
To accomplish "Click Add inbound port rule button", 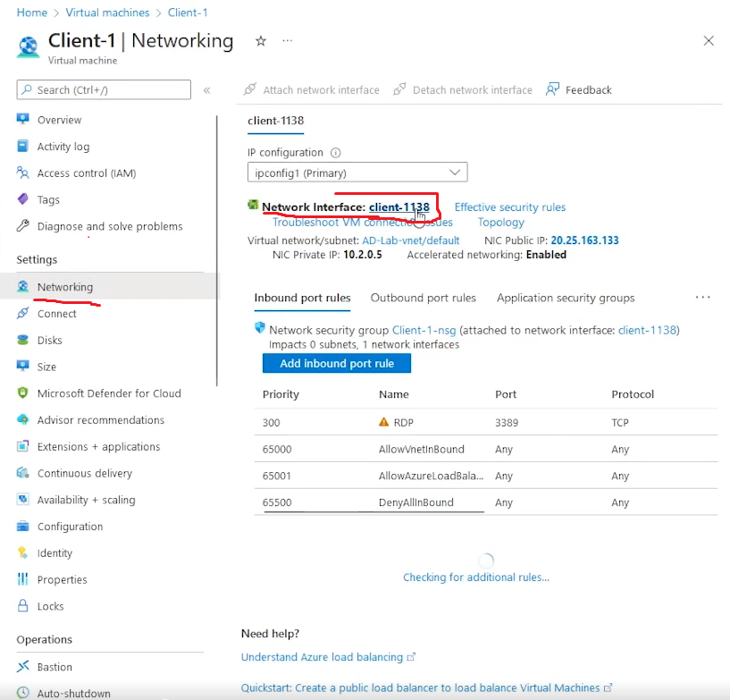I will click(x=337, y=363).
